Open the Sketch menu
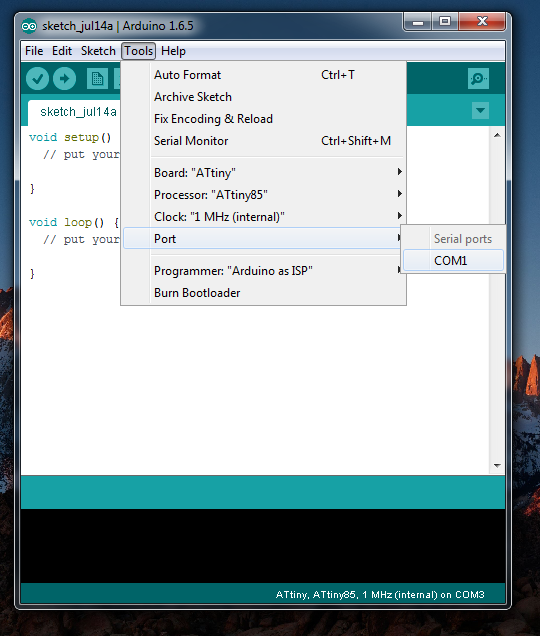Screen dimensions: 540x636 pyautogui.click(x=98, y=51)
